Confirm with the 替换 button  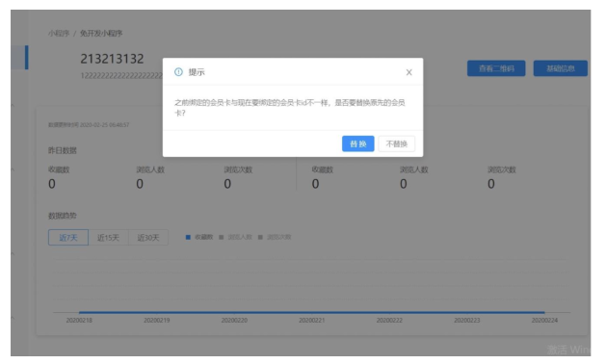pyautogui.click(x=357, y=143)
